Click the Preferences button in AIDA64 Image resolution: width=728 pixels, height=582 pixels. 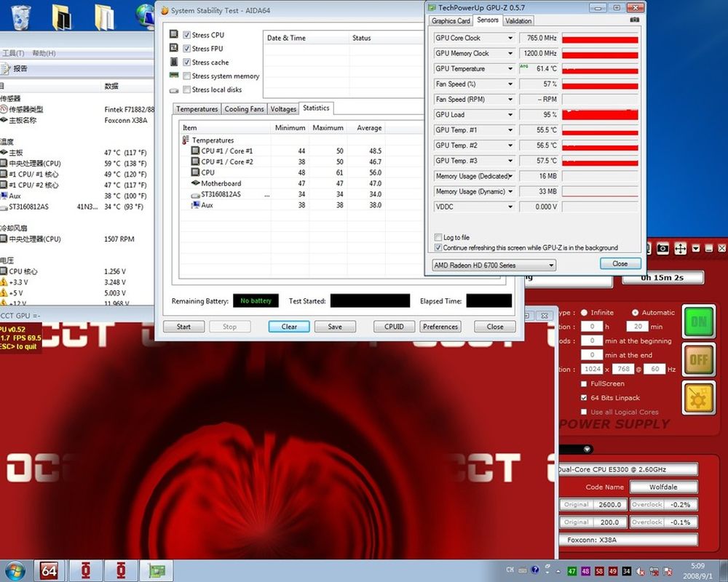tap(440, 327)
